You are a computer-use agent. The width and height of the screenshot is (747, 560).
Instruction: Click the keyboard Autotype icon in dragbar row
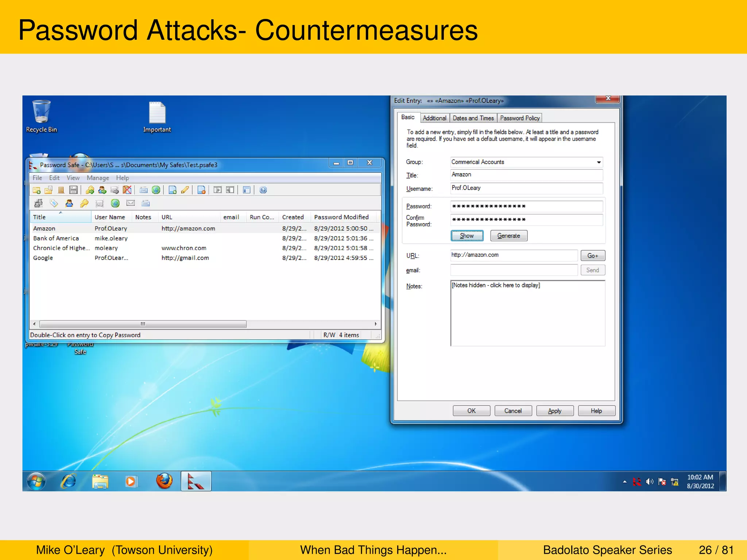pos(146,203)
